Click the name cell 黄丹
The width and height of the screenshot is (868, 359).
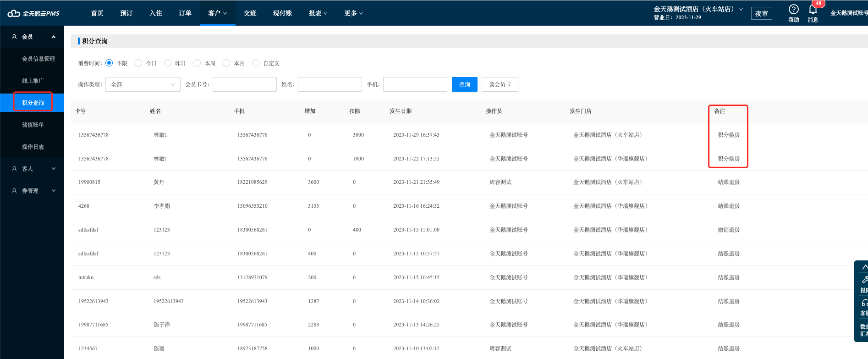click(159, 182)
